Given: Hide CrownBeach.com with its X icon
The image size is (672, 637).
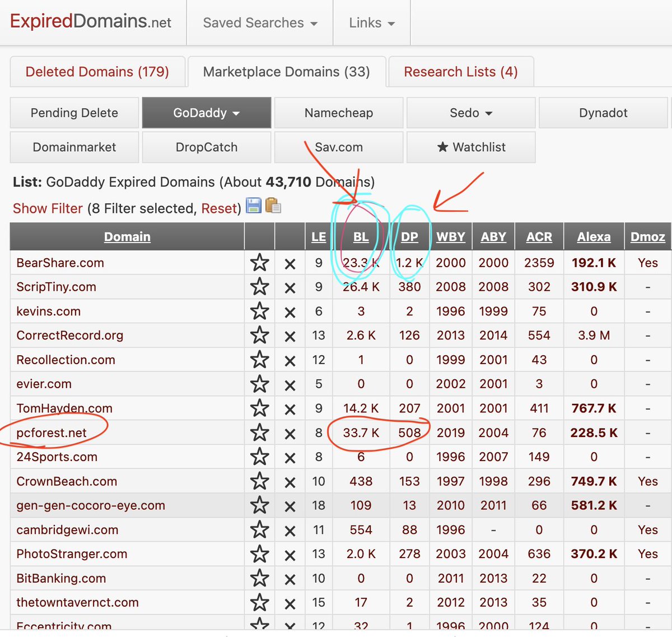Looking at the screenshot, I should point(290,482).
